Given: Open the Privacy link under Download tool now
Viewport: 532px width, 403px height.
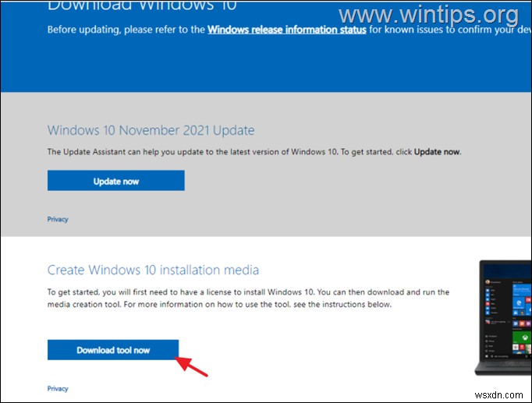Looking at the screenshot, I should [58, 389].
